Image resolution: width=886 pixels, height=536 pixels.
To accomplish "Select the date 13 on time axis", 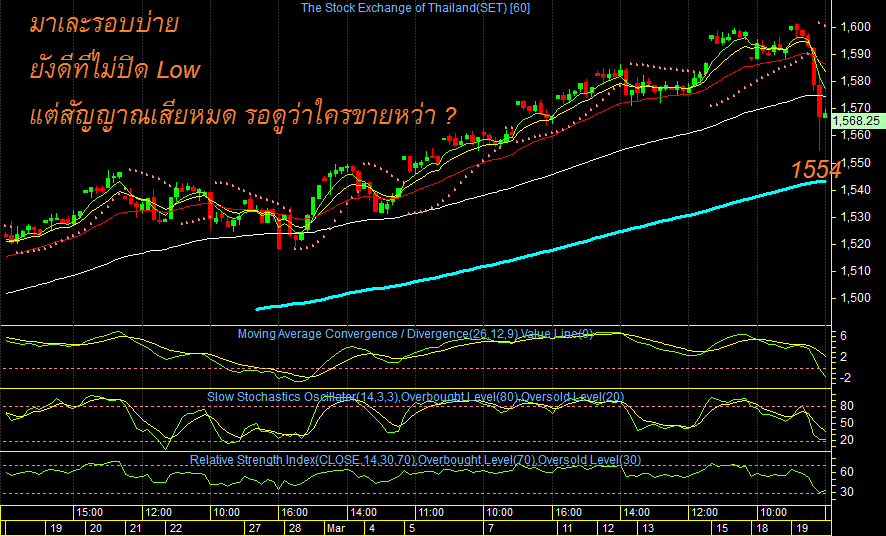I will (648, 529).
